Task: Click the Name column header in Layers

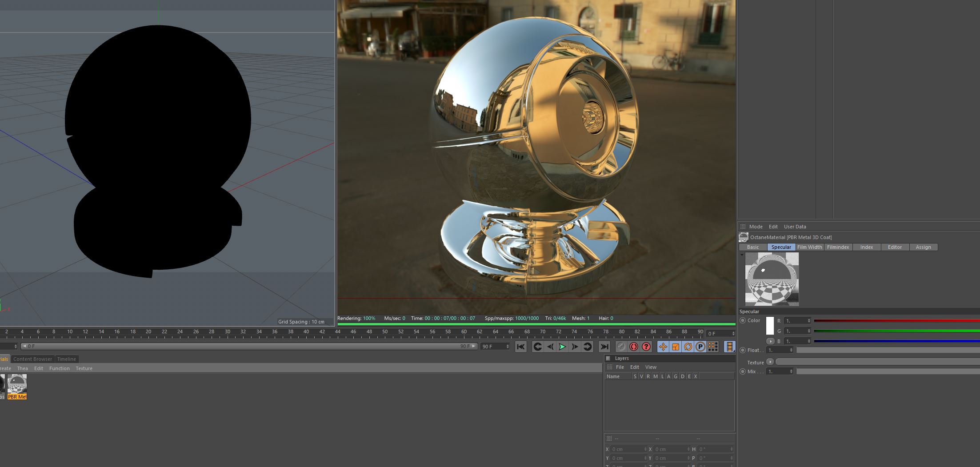Action: pos(618,376)
